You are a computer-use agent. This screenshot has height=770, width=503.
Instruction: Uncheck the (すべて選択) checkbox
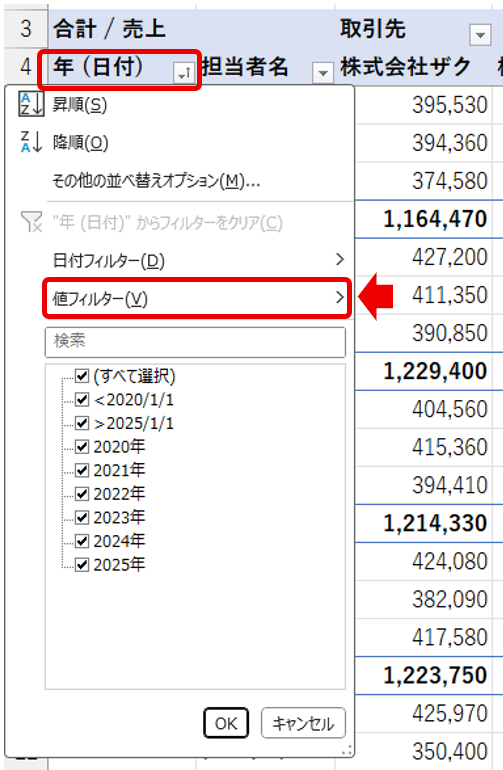[x=82, y=376]
